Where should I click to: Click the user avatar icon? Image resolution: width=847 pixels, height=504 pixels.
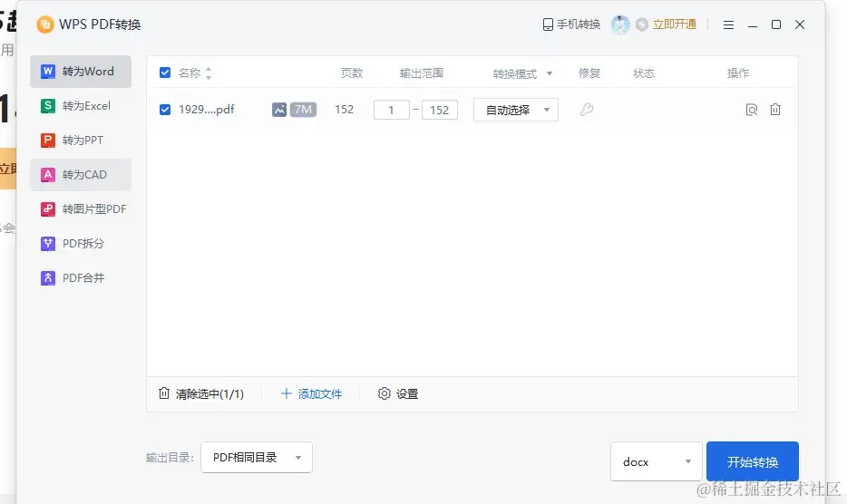tap(619, 24)
